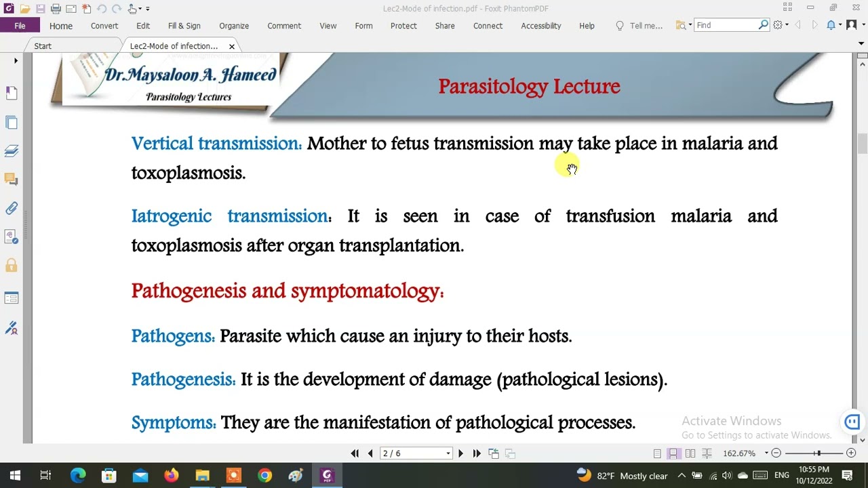Click the Save icon in quick access toolbar
This screenshot has width=868, height=488.
click(40, 9)
